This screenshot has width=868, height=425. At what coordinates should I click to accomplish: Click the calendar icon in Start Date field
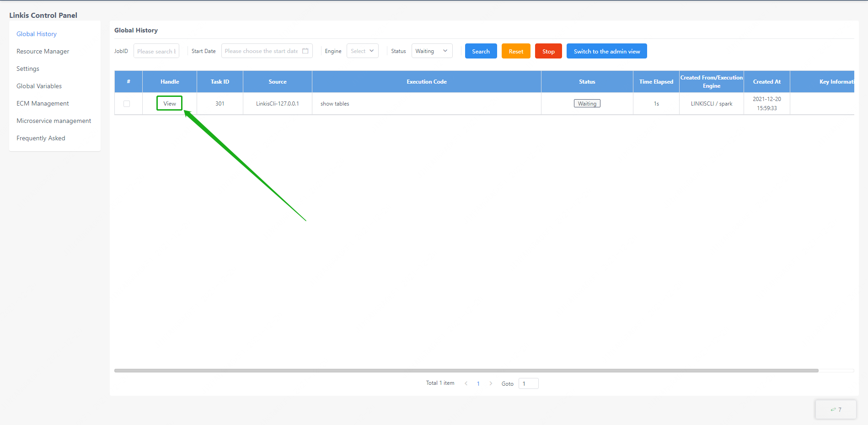pyautogui.click(x=305, y=51)
